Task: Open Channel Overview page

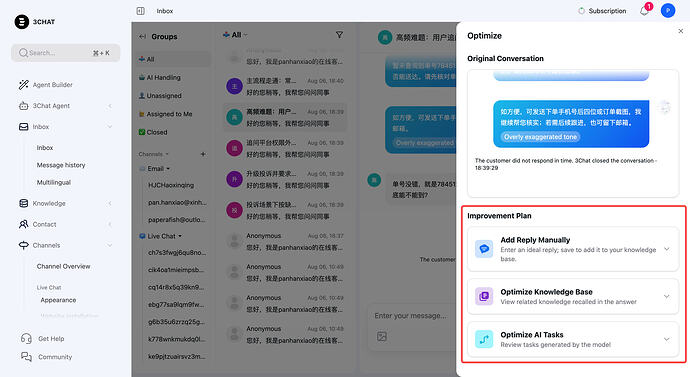Action: [63, 266]
